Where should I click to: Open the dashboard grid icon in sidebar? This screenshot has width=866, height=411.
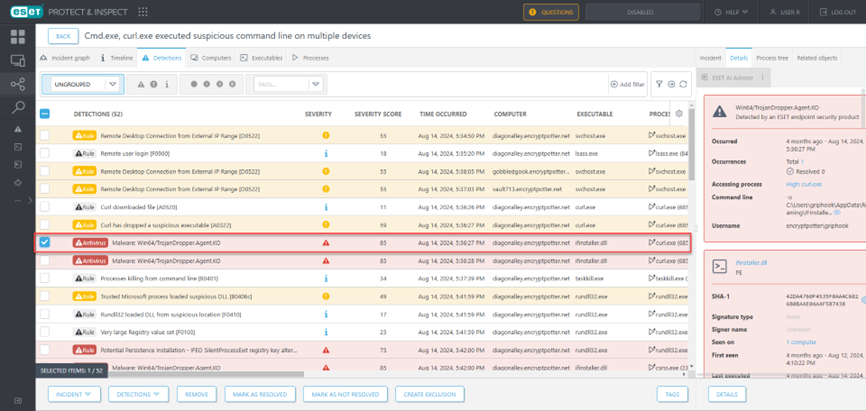coord(18,37)
